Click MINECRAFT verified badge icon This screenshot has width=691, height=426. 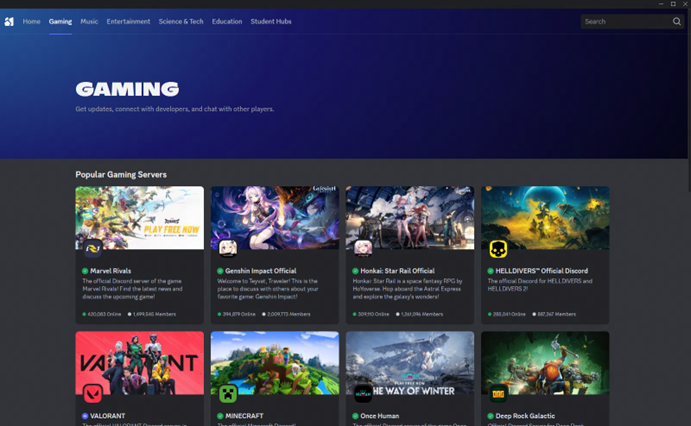click(x=220, y=416)
